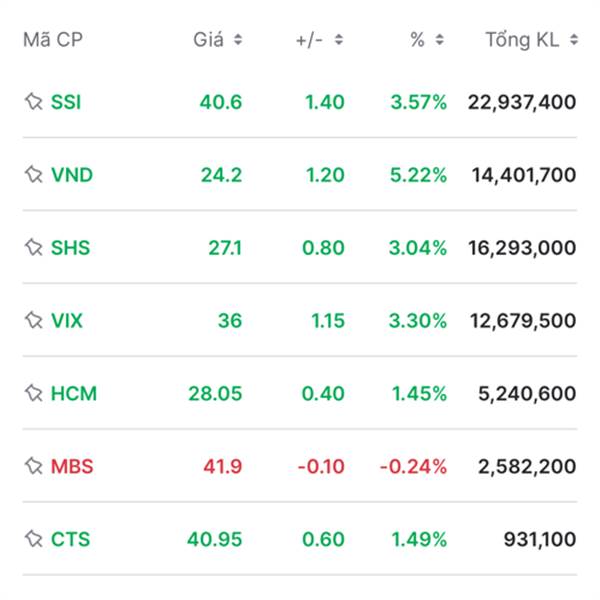Image resolution: width=600 pixels, height=600 pixels.
Task: Select the Mã CP column header
Action: (x=53, y=40)
